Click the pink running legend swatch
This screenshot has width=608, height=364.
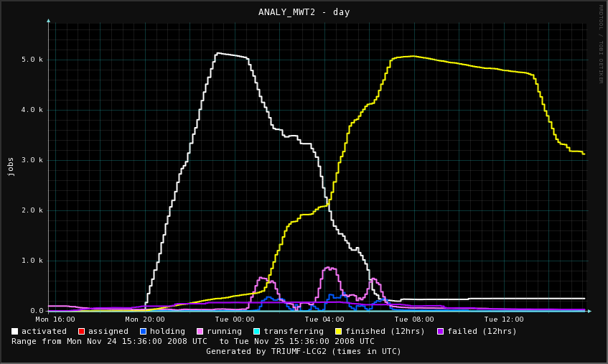tap(200, 331)
